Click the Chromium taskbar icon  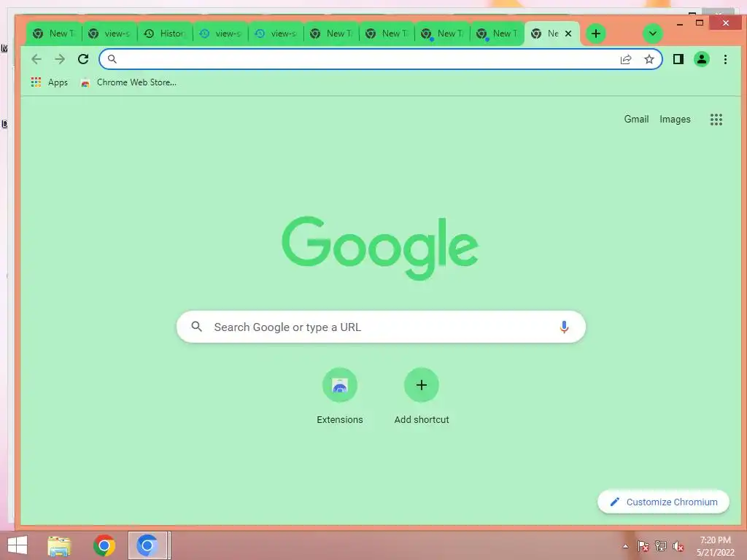147,545
